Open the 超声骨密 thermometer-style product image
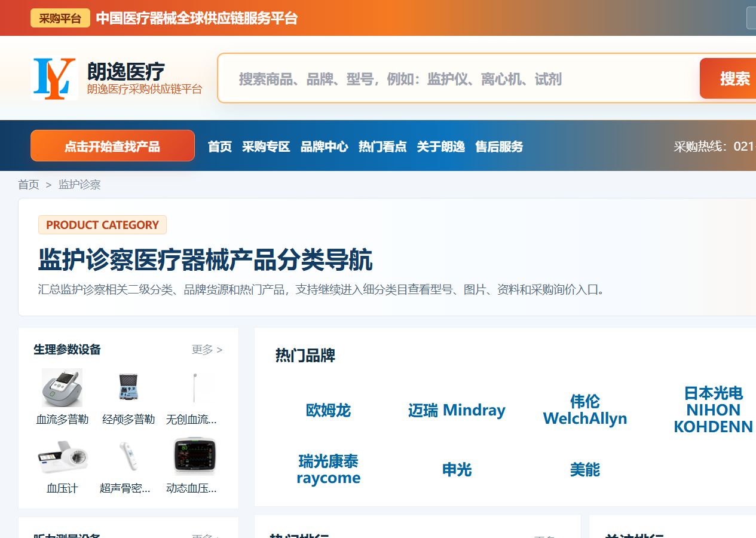756x538 pixels. tap(128, 457)
